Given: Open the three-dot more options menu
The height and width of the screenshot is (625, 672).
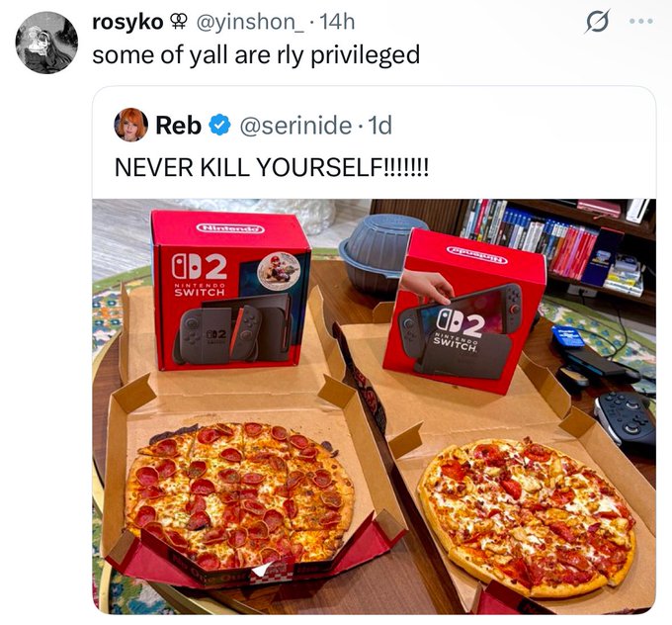Looking at the screenshot, I should (643, 21).
